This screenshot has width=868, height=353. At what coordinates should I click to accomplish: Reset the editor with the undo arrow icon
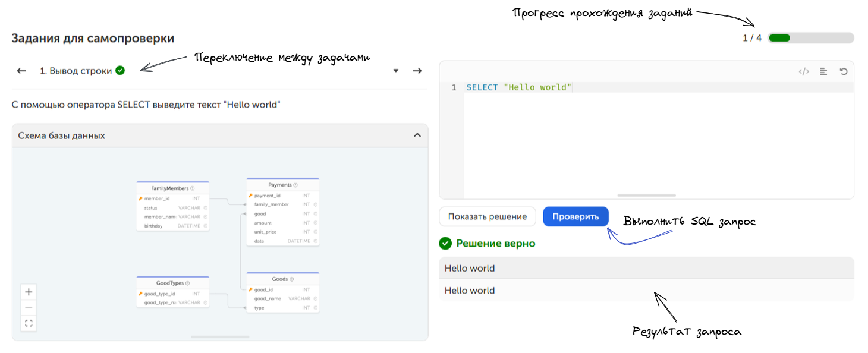[843, 72]
